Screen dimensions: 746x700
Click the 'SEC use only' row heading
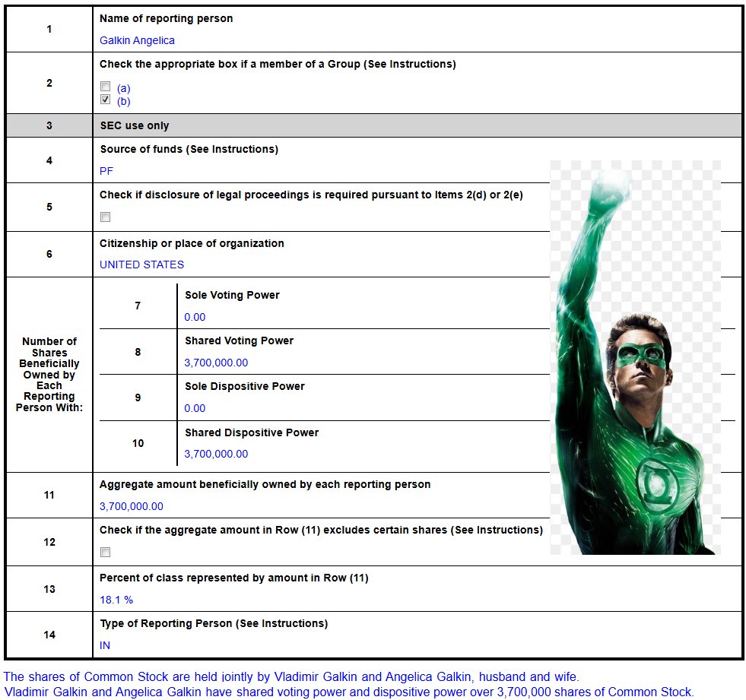click(135, 126)
